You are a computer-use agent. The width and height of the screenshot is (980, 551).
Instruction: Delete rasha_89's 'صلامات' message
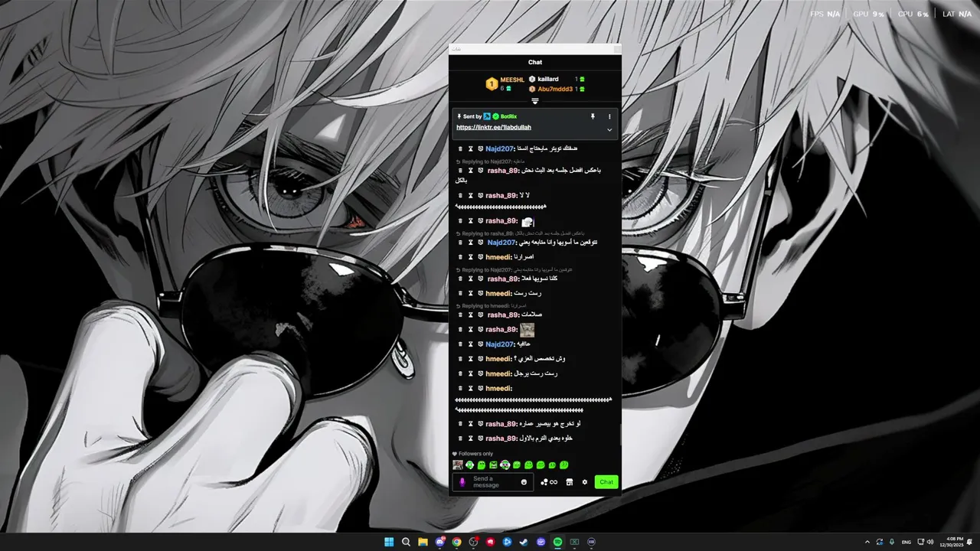460,315
